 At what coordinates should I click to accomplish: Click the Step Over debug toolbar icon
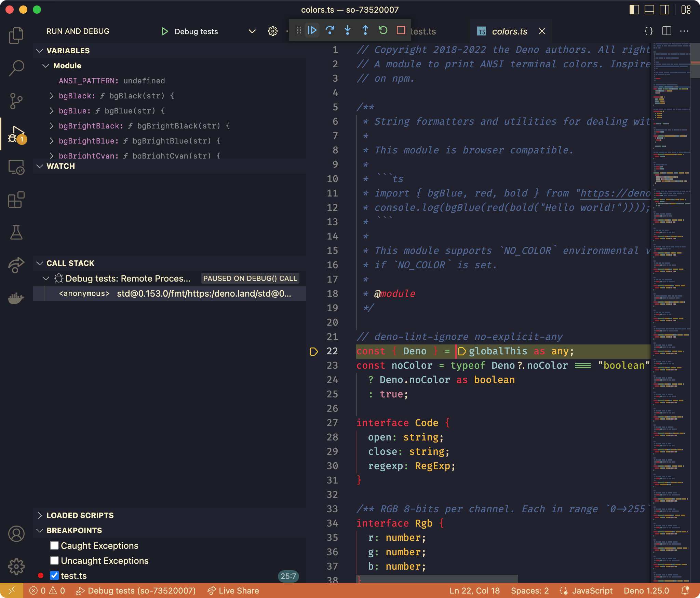click(331, 31)
